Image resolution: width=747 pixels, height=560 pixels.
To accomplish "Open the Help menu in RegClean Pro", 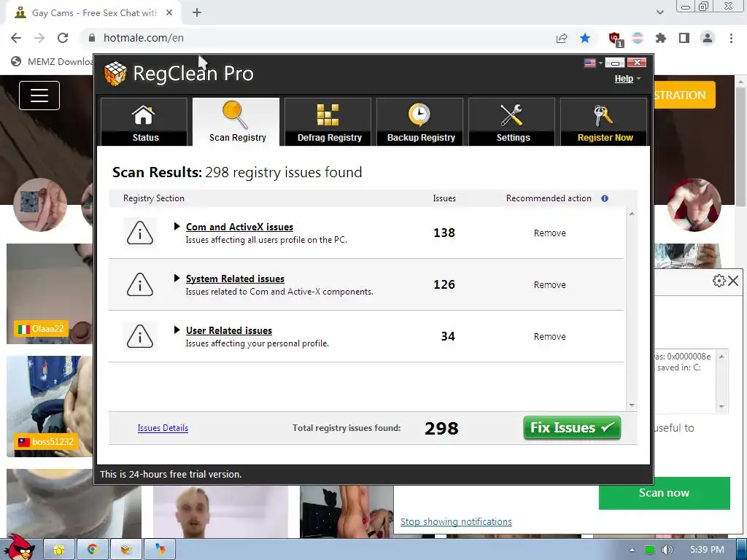I will pyautogui.click(x=627, y=79).
